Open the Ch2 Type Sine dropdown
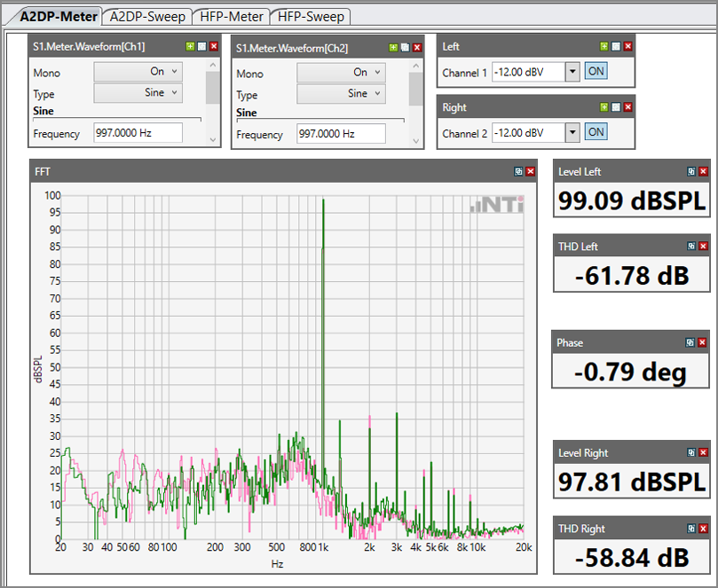The width and height of the screenshot is (718, 588). click(x=341, y=94)
